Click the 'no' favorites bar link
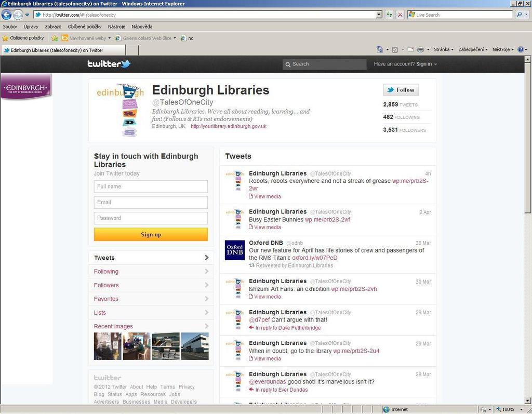The image size is (532, 414). [x=187, y=38]
